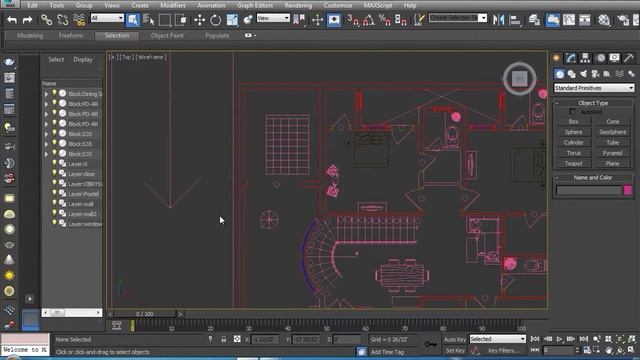The height and width of the screenshot is (360, 640).
Task: Activate the Bind to Space Warp tool
Action: 79,20
